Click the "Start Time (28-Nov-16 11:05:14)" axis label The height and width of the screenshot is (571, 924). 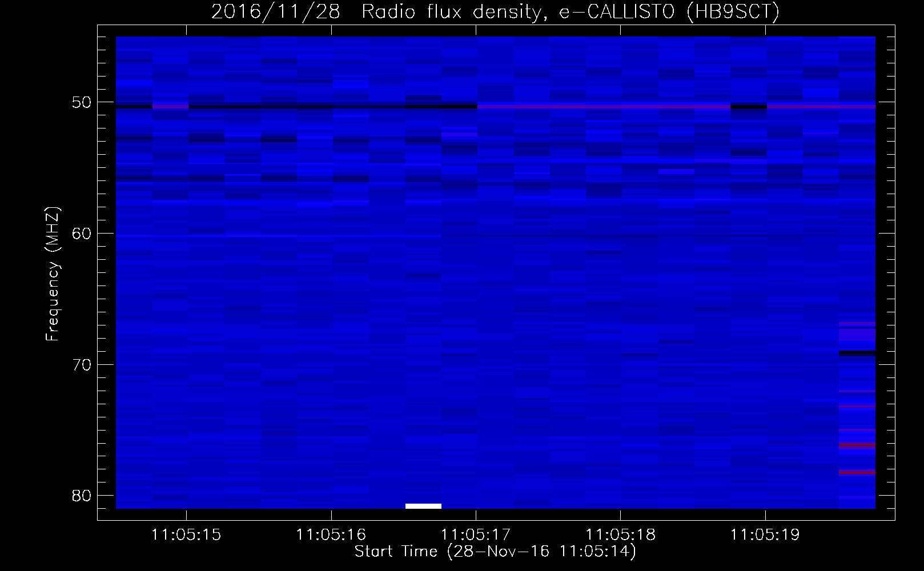495,552
